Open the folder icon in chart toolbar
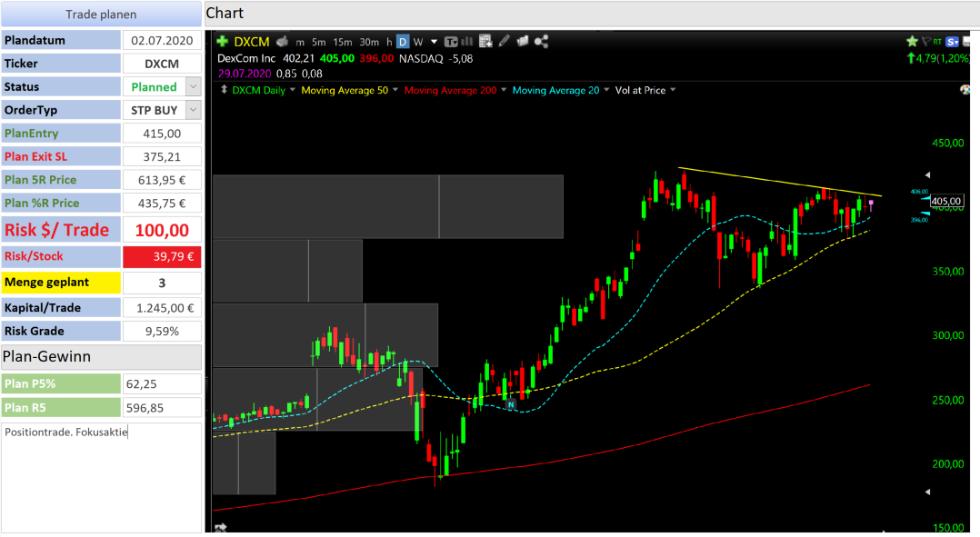Screen dimensions: 980x537 523,41
